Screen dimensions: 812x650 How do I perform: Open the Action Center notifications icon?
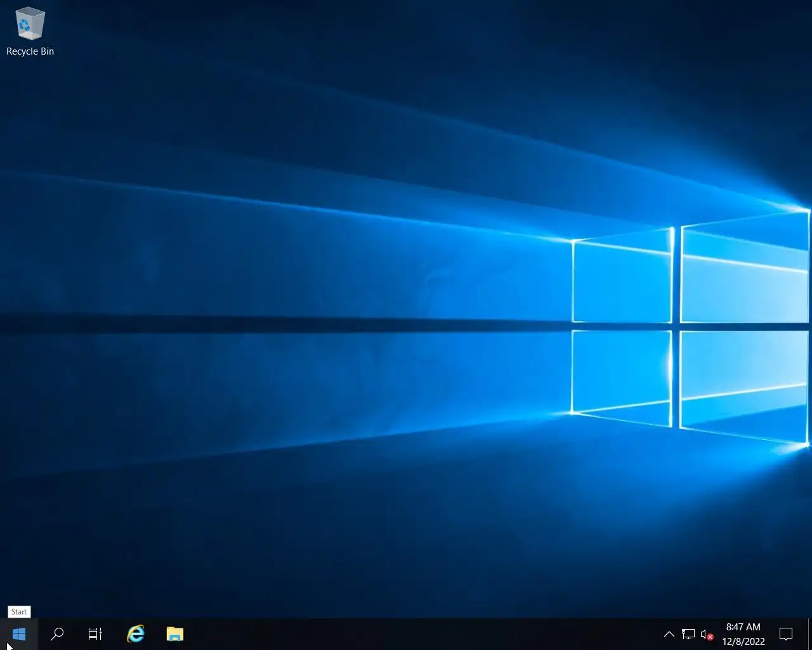pos(786,633)
